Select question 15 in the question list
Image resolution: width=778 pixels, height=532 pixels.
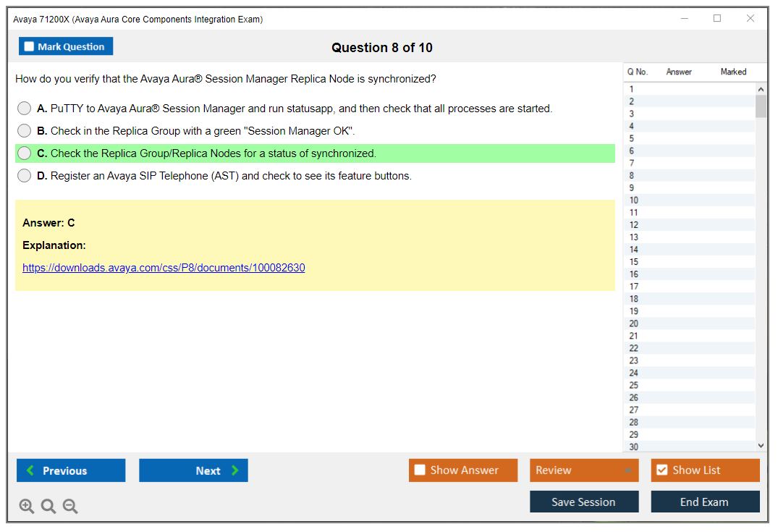(634, 262)
